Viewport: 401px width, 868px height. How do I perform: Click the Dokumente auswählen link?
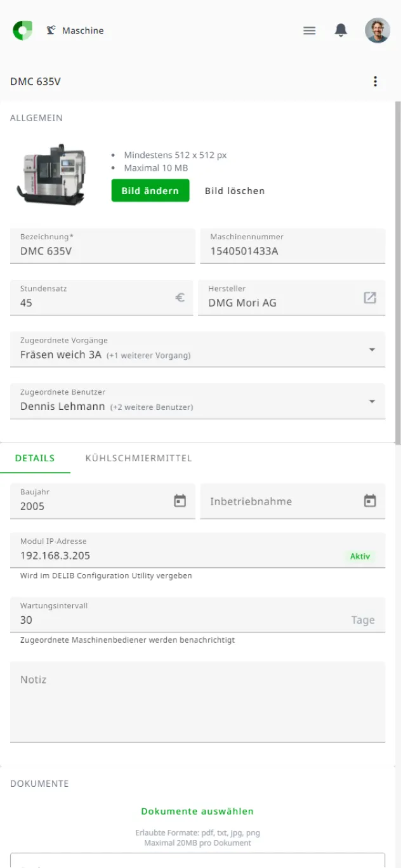click(197, 812)
